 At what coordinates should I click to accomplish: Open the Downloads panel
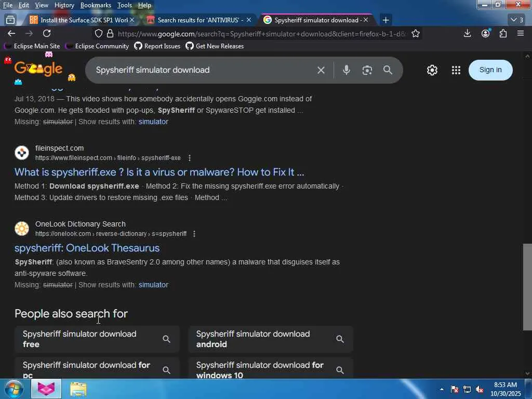point(467,33)
